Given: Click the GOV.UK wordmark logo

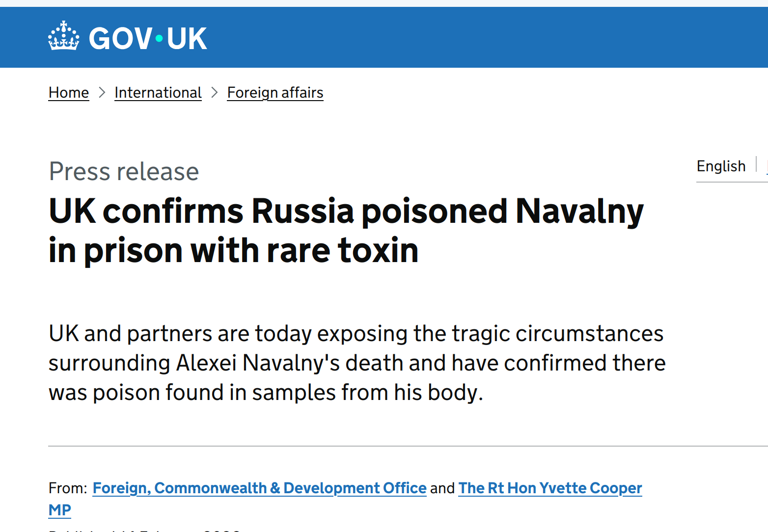Looking at the screenshot, I should 147,38.
